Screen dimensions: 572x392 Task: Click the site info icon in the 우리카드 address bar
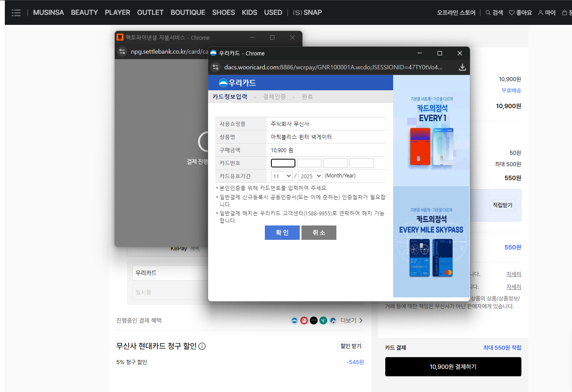tap(216, 67)
